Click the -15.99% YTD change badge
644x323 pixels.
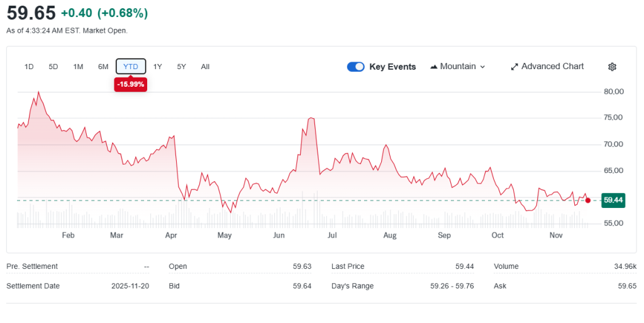coord(131,85)
